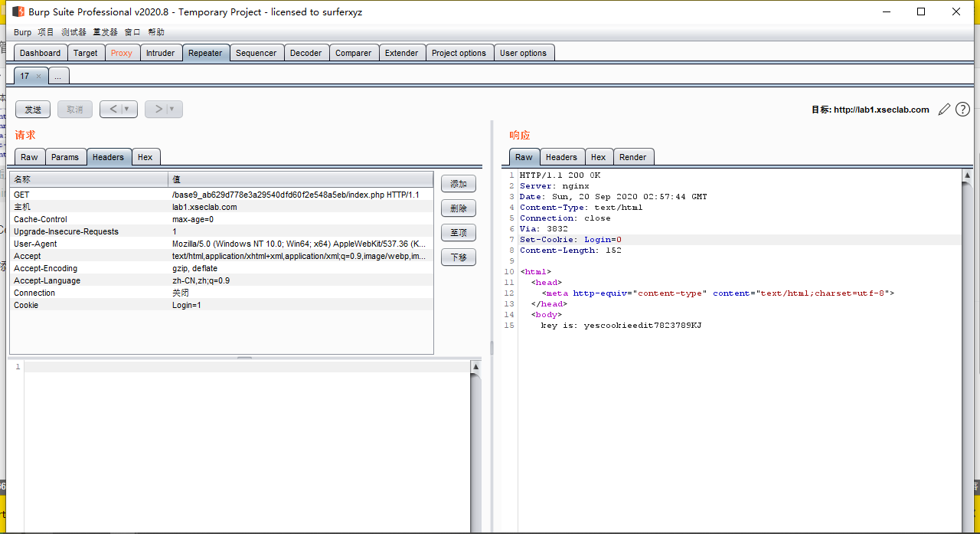Click response line Set-Cookie: Login=0
The image size is (980, 534).
pyautogui.click(x=570, y=240)
